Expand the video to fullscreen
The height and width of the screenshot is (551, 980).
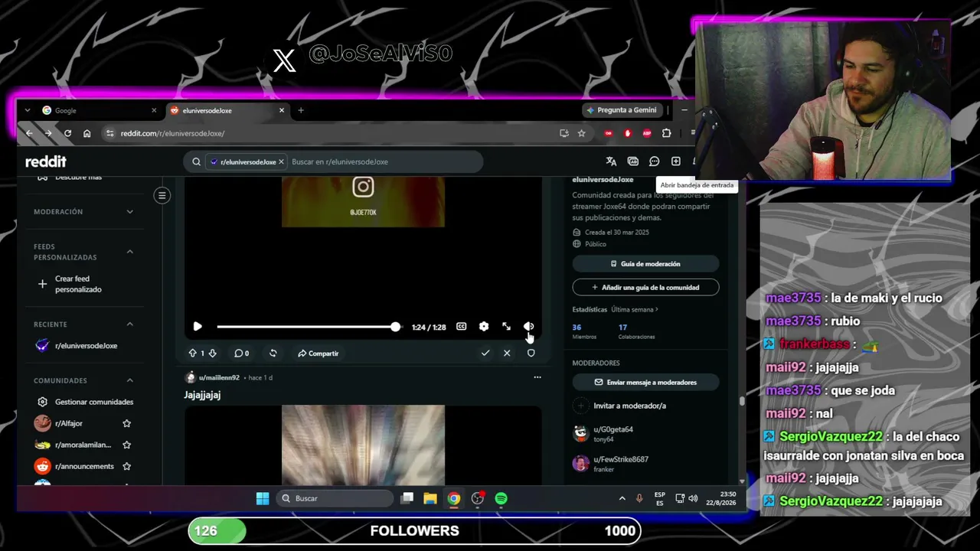506,327
